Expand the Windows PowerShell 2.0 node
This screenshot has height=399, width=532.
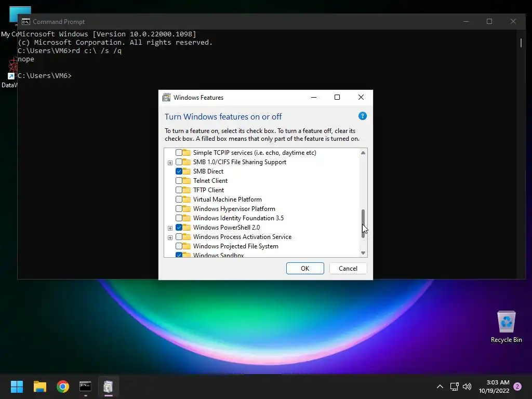pyautogui.click(x=170, y=228)
